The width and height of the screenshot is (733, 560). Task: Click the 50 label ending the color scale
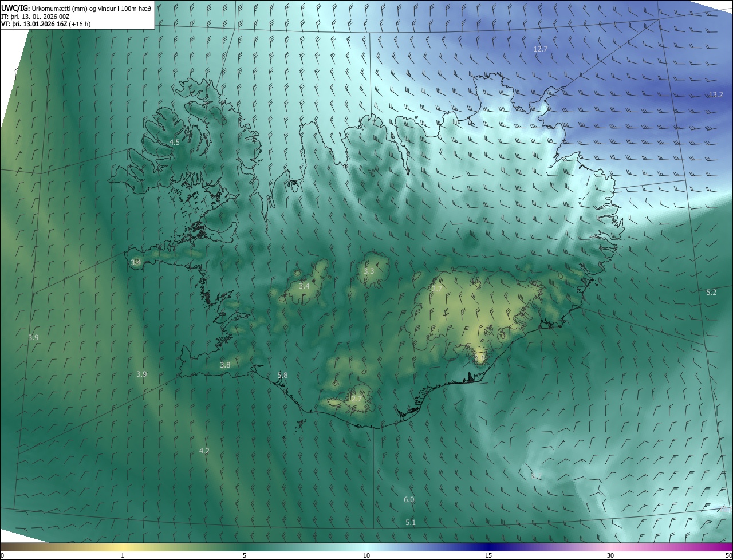(728, 555)
